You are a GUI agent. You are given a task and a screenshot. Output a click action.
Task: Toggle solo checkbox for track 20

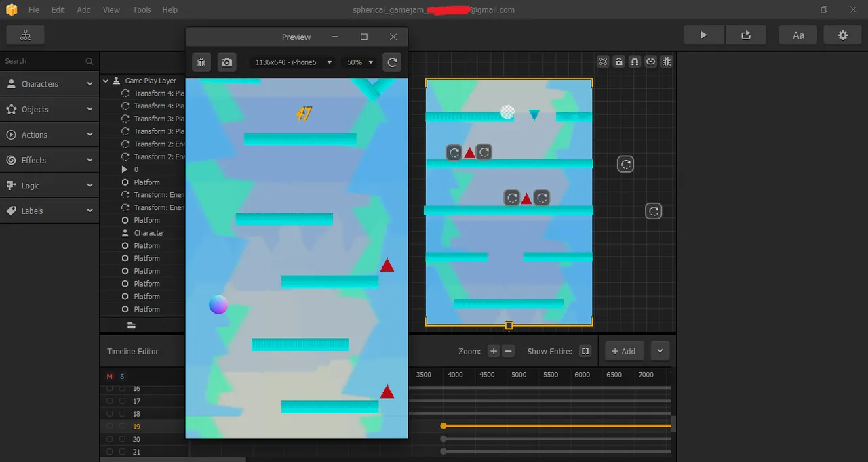(x=122, y=439)
